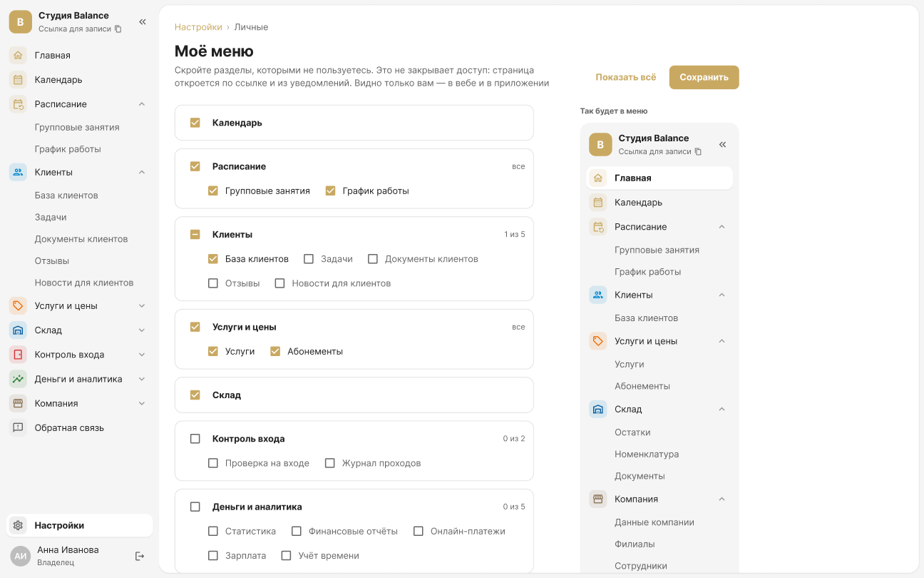This screenshot has height=578, width=924.
Task: Open the Анна Иванова user profile avatar
Action: [21, 556]
